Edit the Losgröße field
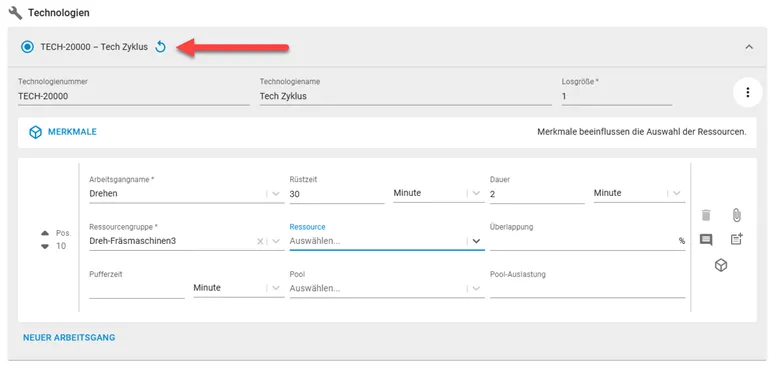The width and height of the screenshot is (781, 373). 617,97
